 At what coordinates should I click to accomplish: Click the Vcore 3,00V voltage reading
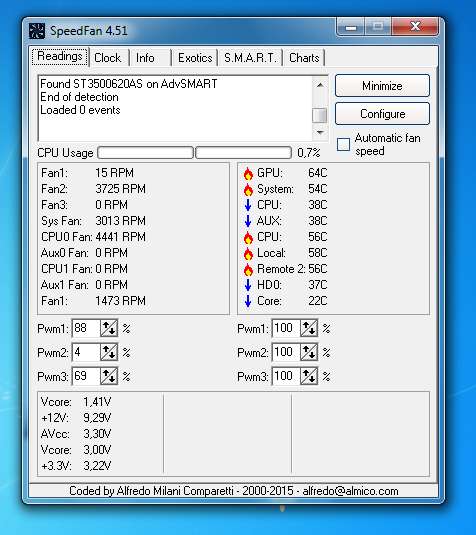(76, 450)
